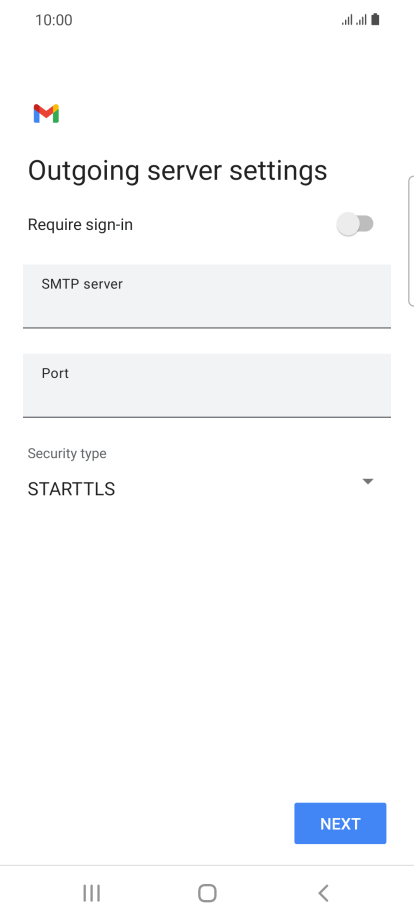Tap the Outgoing server settings heading

[178, 171]
